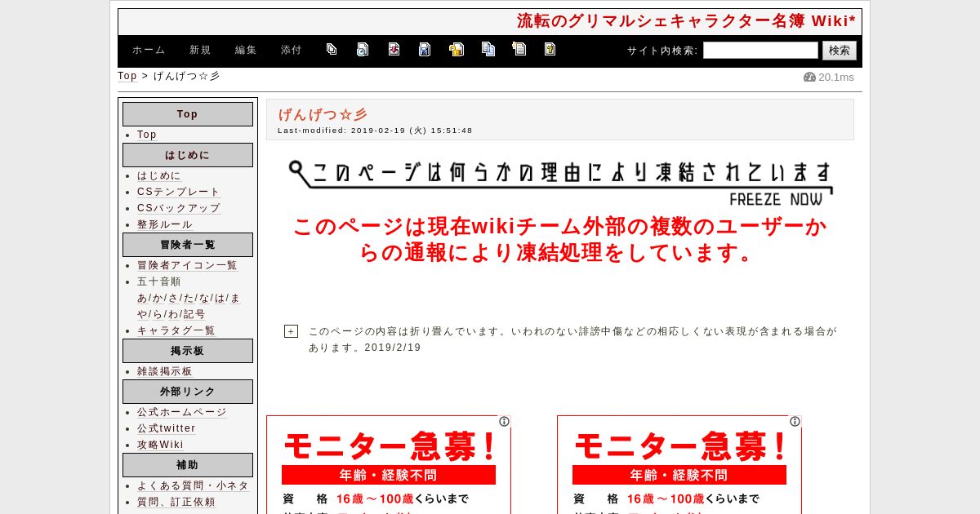Viewport: 980px width, 514px height.
Task: Click the Last-modified timestamp text
Action: 375,131
